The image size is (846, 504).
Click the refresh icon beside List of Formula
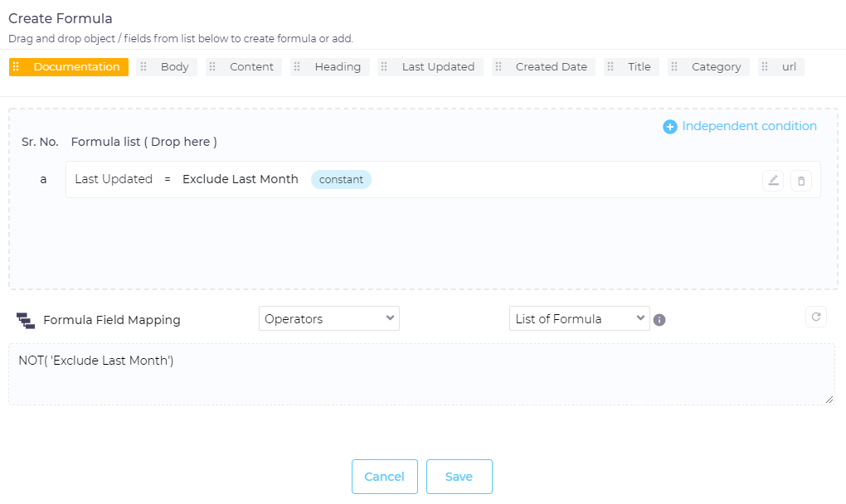pyautogui.click(x=816, y=317)
